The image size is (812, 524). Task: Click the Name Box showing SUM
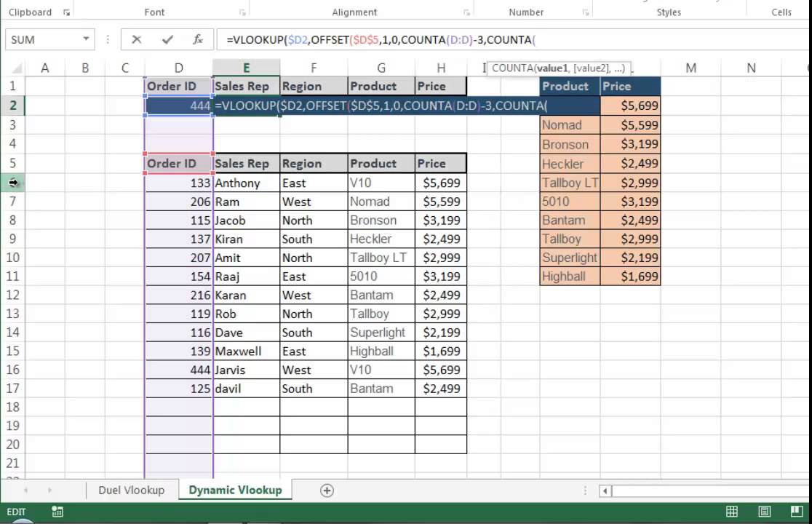44,39
